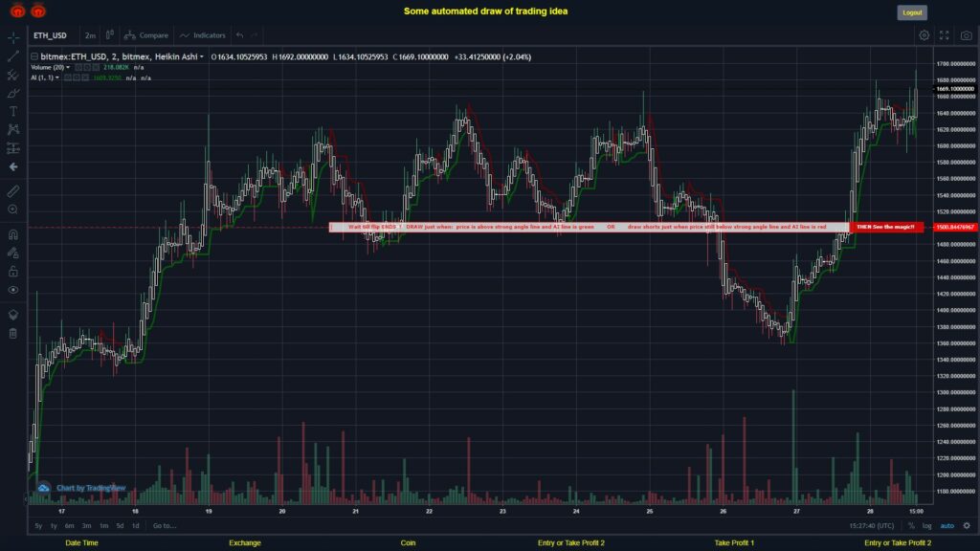
Task: Enter fullscreen chart mode
Action: point(945,35)
